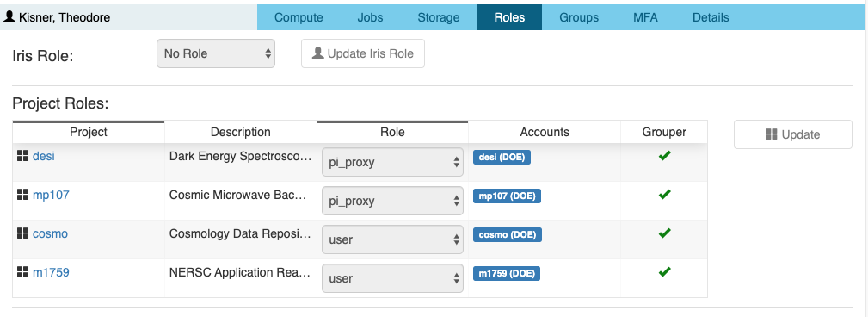Click the Project Roles: heading
The width and height of the screenshot is (868, 317).
tap(61, 103)
